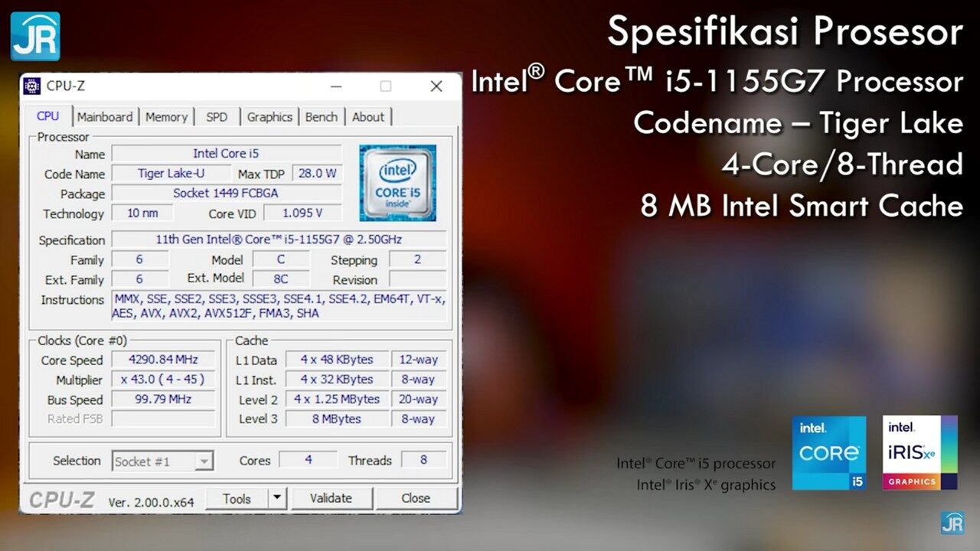This screenshot has height=551, width=980.
Task: Maximize the CPU-Z window
Action: [386, 86]
